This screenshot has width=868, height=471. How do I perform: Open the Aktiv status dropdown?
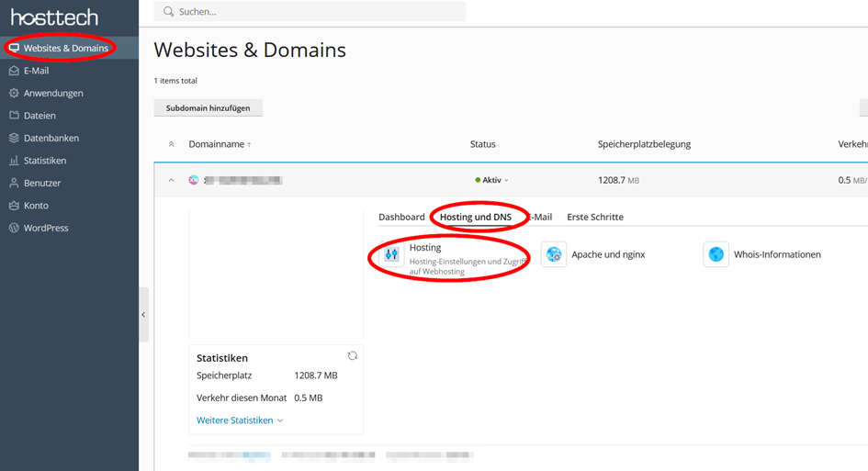491,180
